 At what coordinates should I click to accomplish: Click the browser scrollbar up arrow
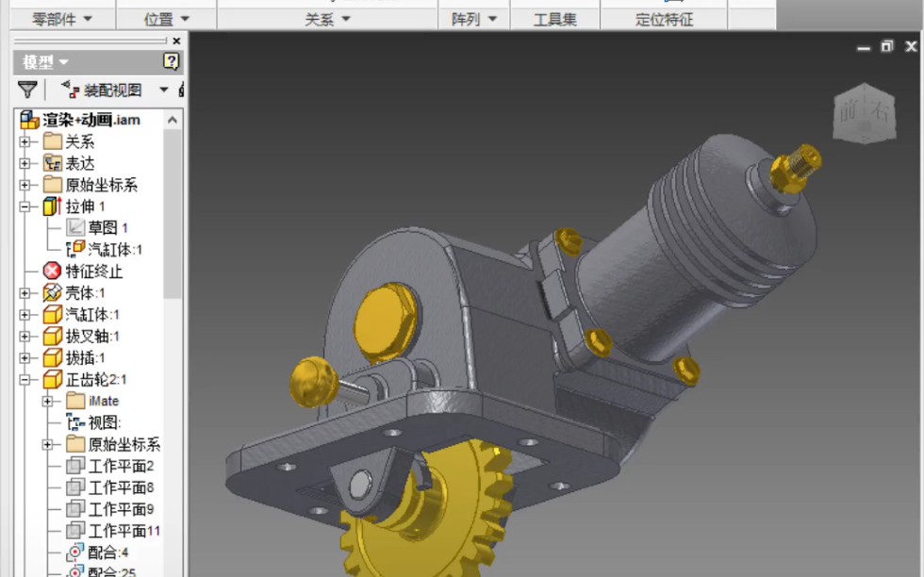pos(172,121)
